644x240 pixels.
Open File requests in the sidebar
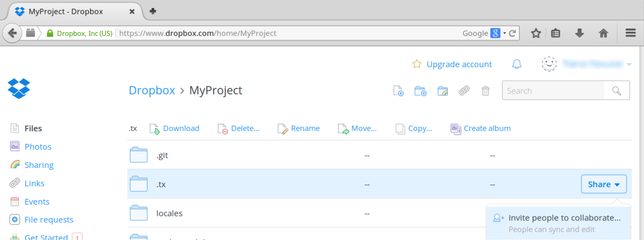[x=49, y=220]
